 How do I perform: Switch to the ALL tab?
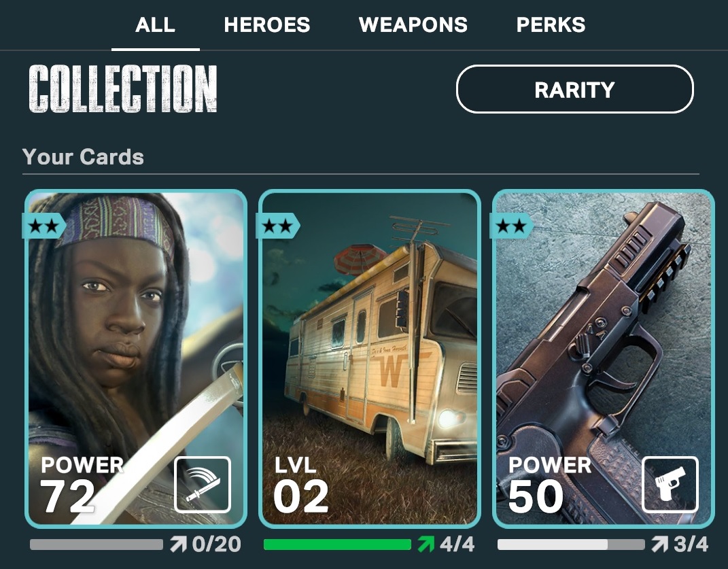[155, 24]
